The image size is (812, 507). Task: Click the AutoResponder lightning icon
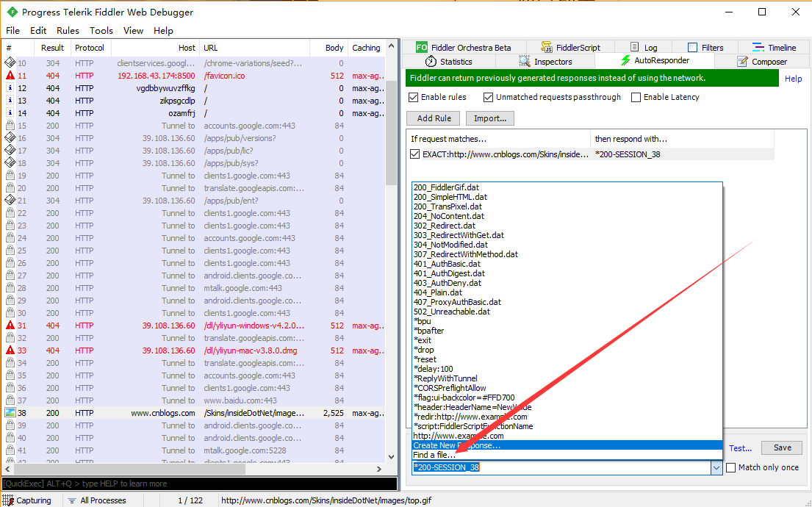[625, 60]
